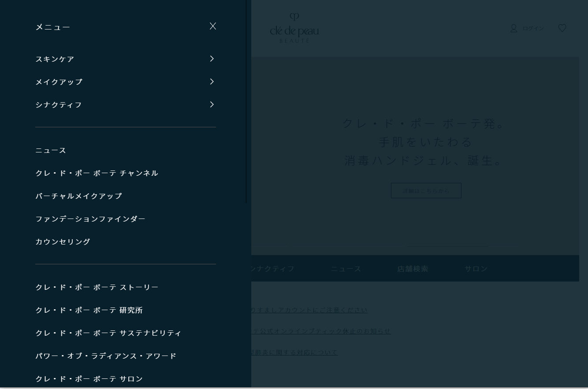Click the ログイン text link
588x389 pixels.
coord(533,28)
